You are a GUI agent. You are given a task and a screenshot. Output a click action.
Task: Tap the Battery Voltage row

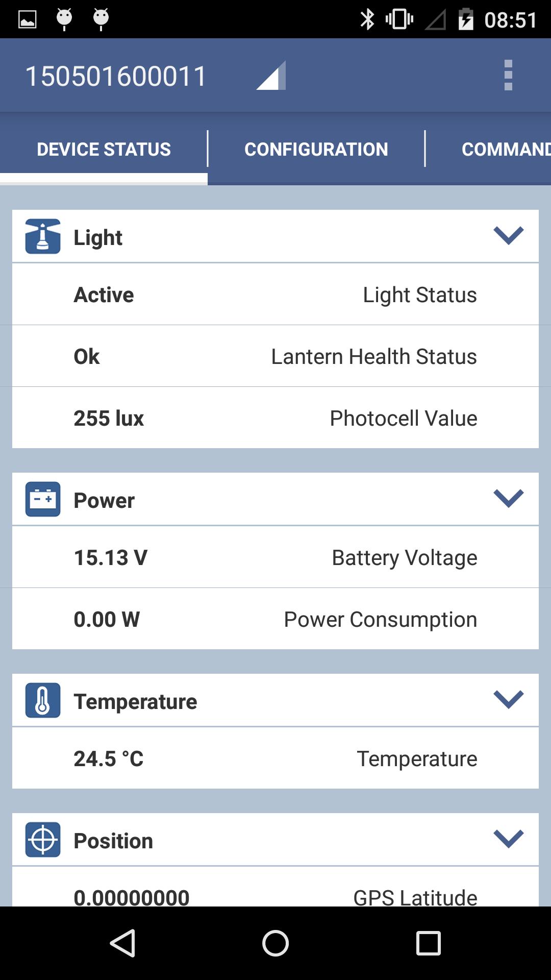point(275,557)
